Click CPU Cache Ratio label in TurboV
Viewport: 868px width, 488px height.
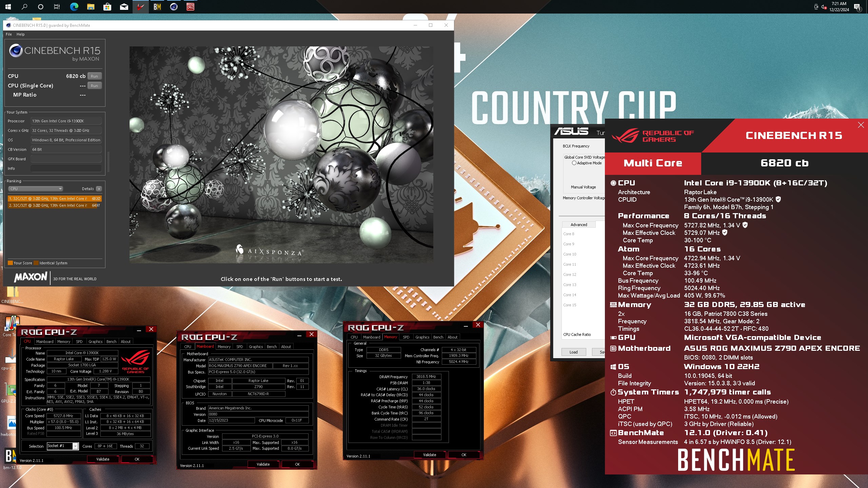click(x=577, y=334)
